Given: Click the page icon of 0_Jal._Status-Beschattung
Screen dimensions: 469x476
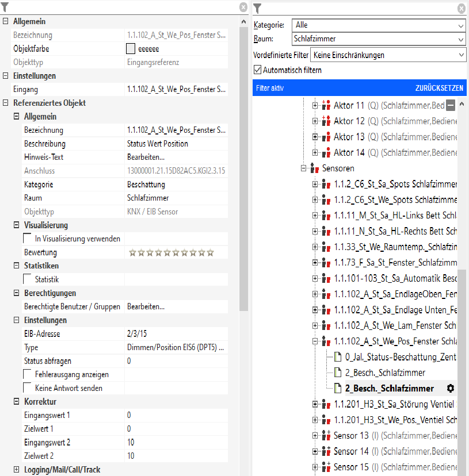Looking at the screenshot, I should click(337, 356).
